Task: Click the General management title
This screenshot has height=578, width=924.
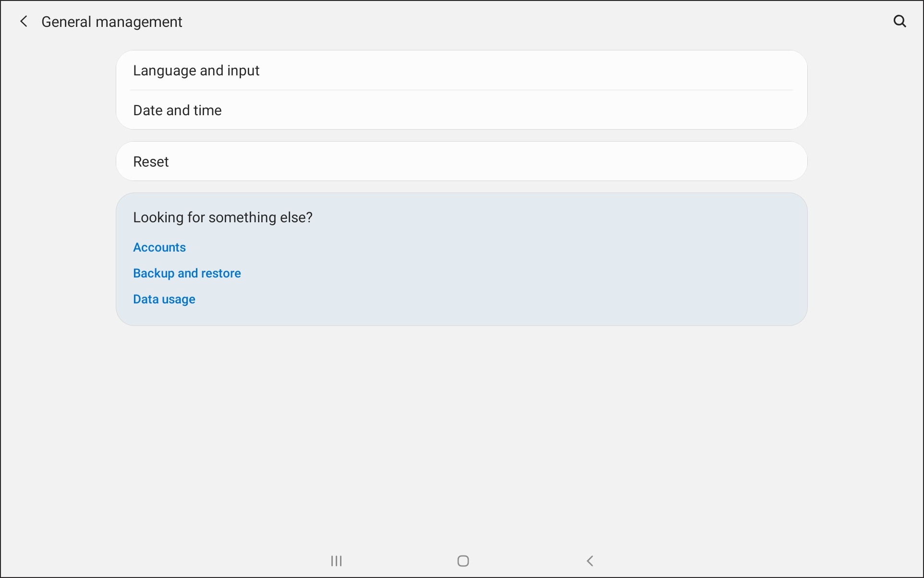Action: [x=112, y=22]
